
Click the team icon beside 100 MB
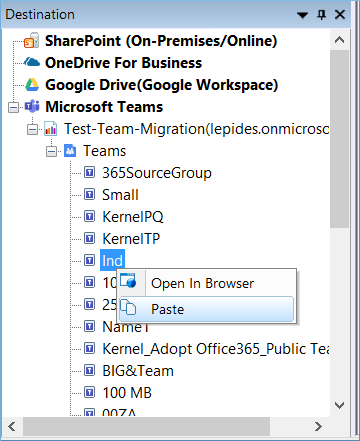click(x=89, y=393)
